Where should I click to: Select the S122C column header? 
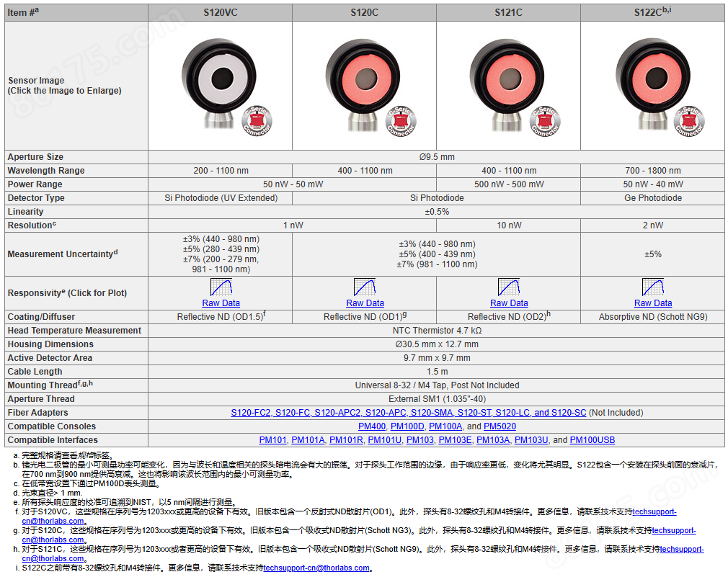pos(652,13)
